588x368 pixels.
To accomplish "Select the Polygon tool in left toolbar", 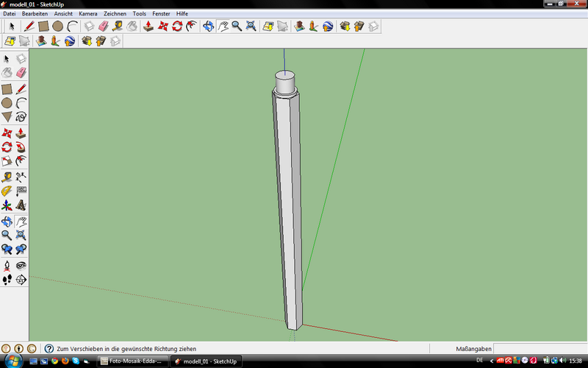I will coord(7,117).
